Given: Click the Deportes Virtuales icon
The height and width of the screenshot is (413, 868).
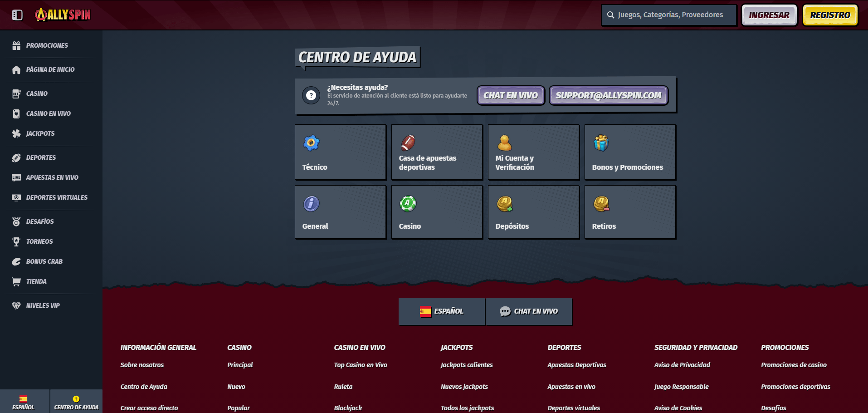Looking at the screenshot, I should pos(16,197).
